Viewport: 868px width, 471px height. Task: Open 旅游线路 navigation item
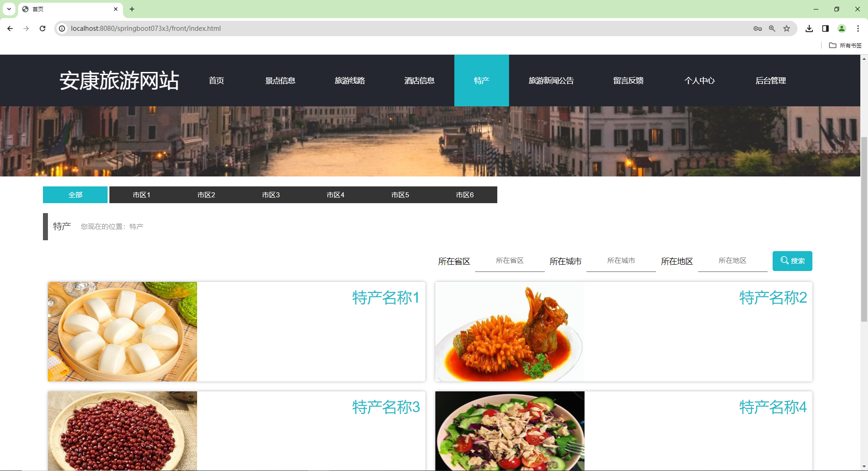(x=350, y=81)
